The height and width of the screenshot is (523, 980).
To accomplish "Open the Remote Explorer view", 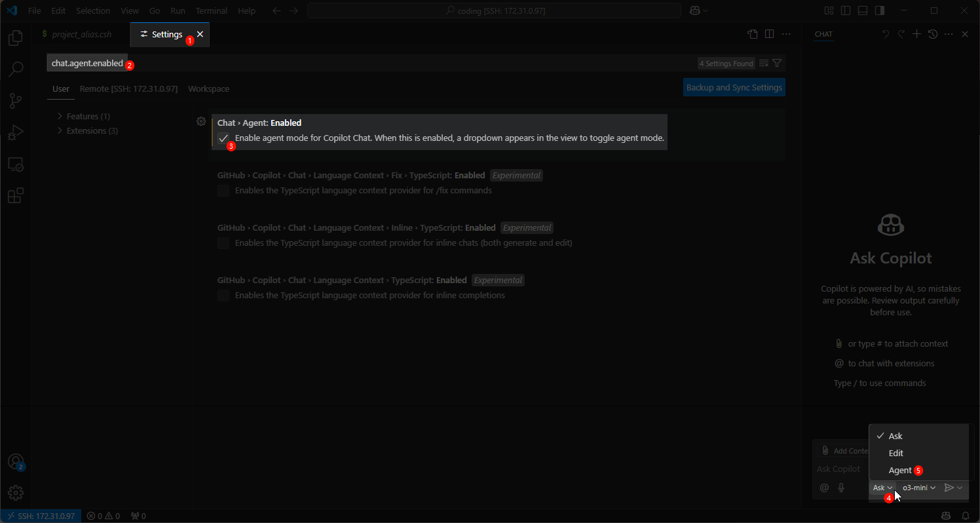I will [x=16, y=165].
